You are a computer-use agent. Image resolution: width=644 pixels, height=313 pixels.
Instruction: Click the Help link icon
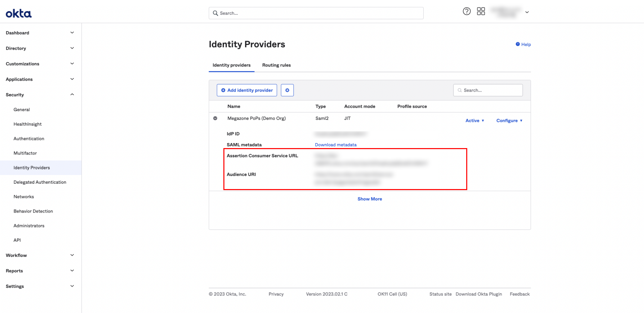(x=518, y=44)
